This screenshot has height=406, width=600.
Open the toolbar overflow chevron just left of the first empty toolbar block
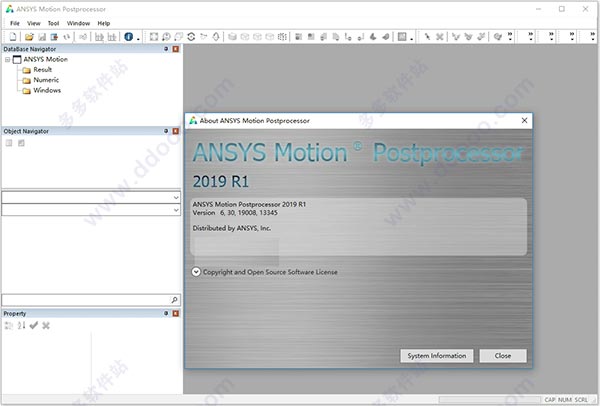(x=510, y=36)
